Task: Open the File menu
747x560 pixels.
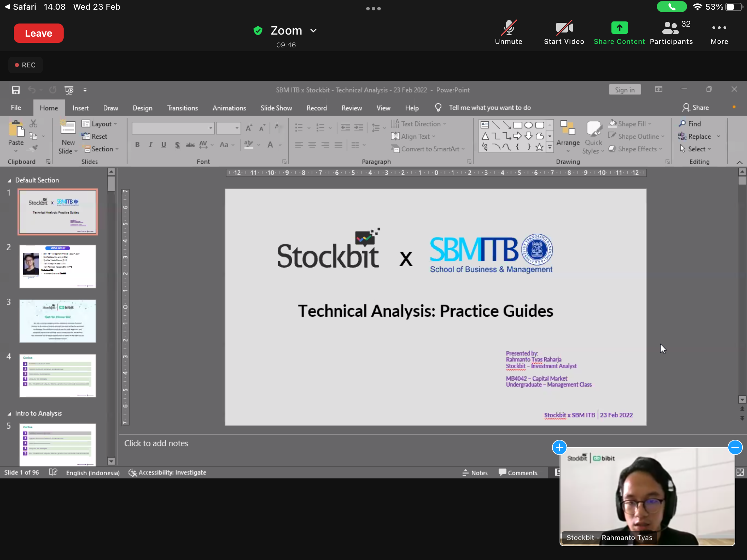Action: pos(16,108)
